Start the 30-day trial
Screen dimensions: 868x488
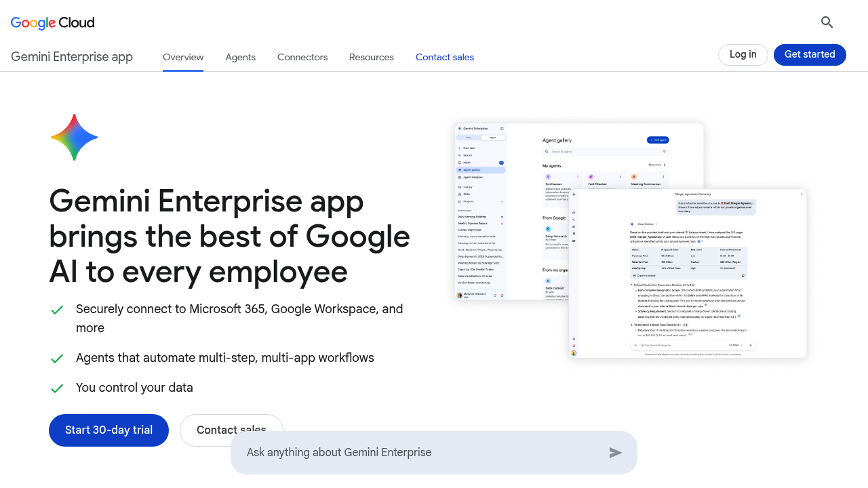108,430
